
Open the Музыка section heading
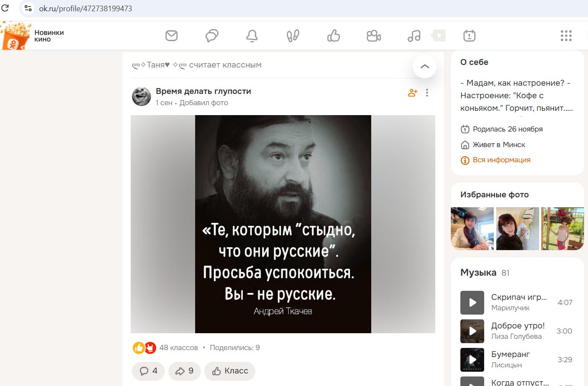pyautogui.click(x=478, y=273)
